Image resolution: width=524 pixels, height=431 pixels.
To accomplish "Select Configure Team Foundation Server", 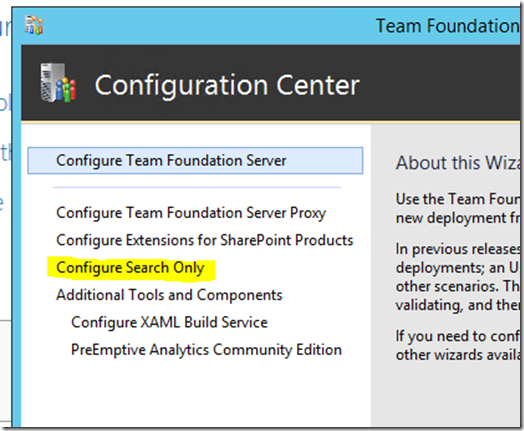I will (x=195, y=160).
